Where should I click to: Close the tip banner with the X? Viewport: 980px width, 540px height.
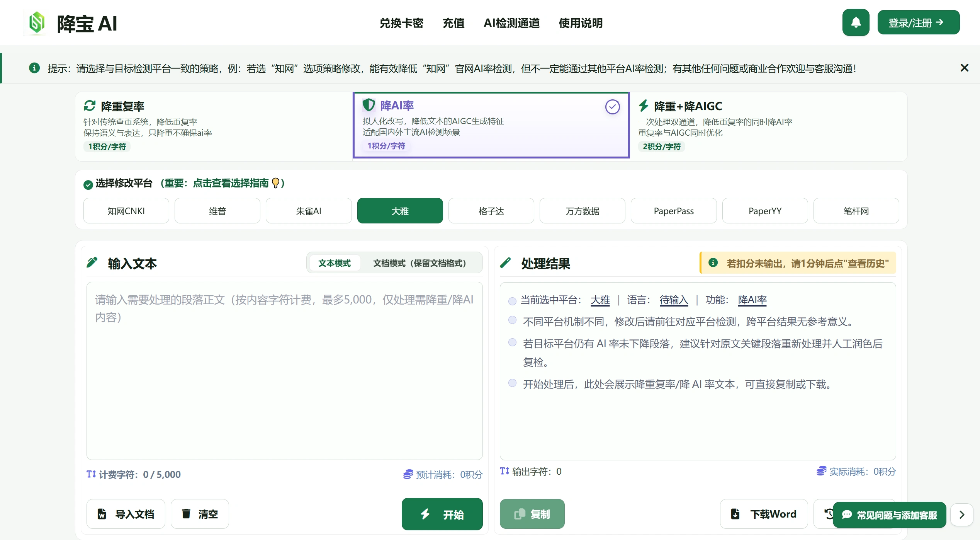tap(964, 68)
